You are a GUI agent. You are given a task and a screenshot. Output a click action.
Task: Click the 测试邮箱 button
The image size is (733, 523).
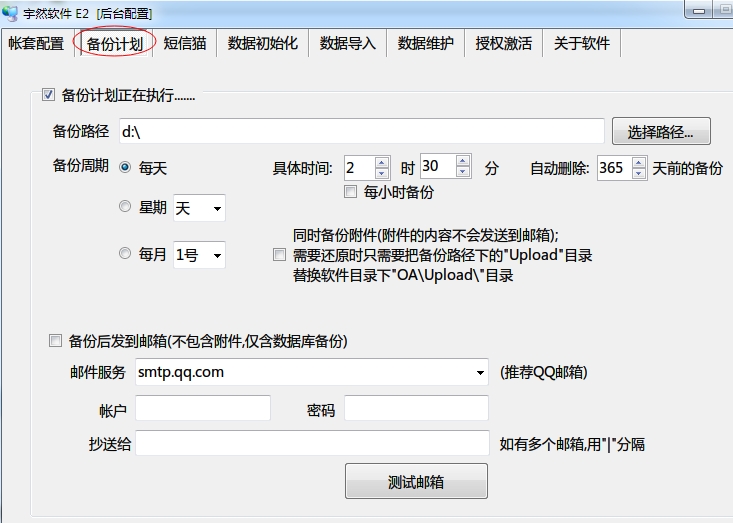pyautogui.click(x=416, y=481)
